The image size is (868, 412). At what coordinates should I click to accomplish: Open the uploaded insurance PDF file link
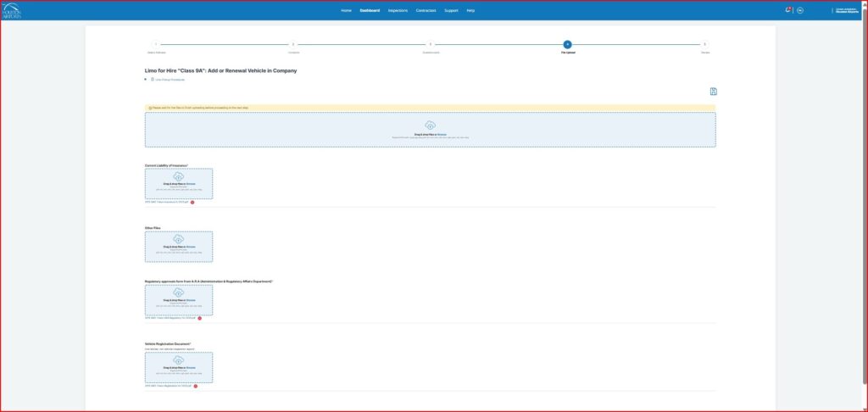click(x=167, y=202)
